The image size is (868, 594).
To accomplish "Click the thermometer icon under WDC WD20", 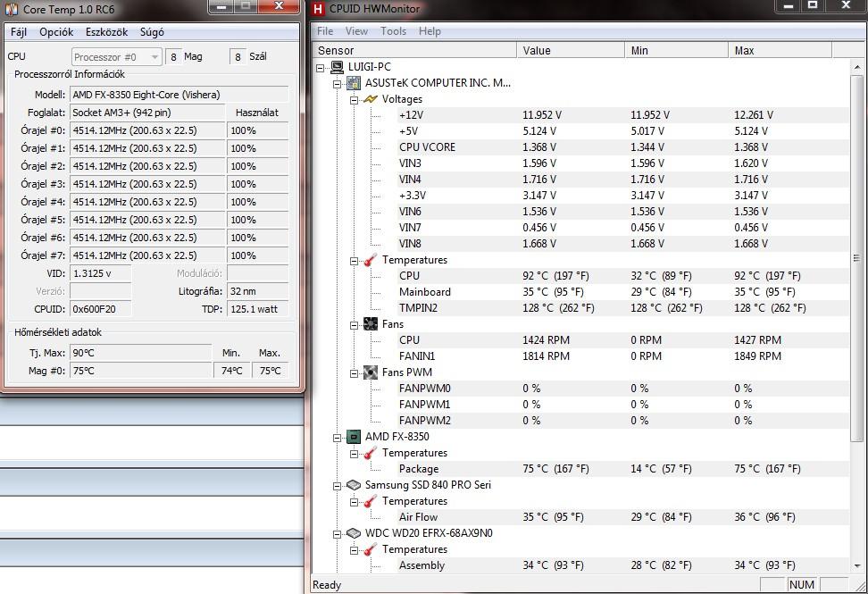I will click(370, 549).
